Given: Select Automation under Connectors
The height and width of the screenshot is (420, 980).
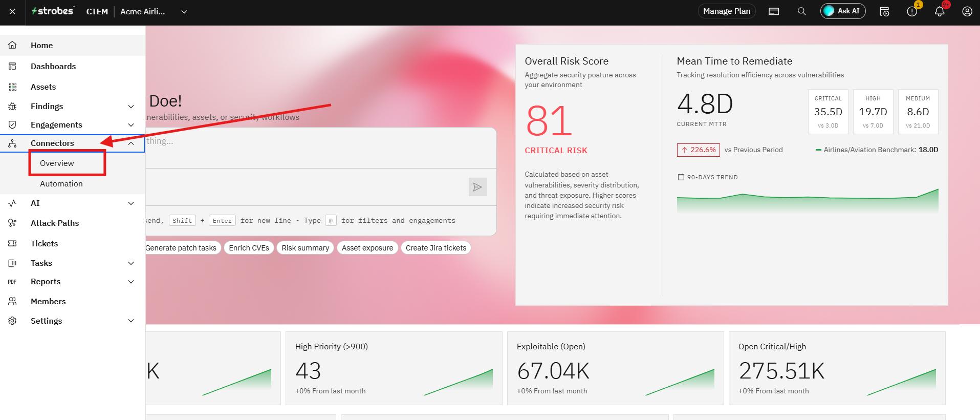Looking at the screenshot, I should (x=61, y=183).
